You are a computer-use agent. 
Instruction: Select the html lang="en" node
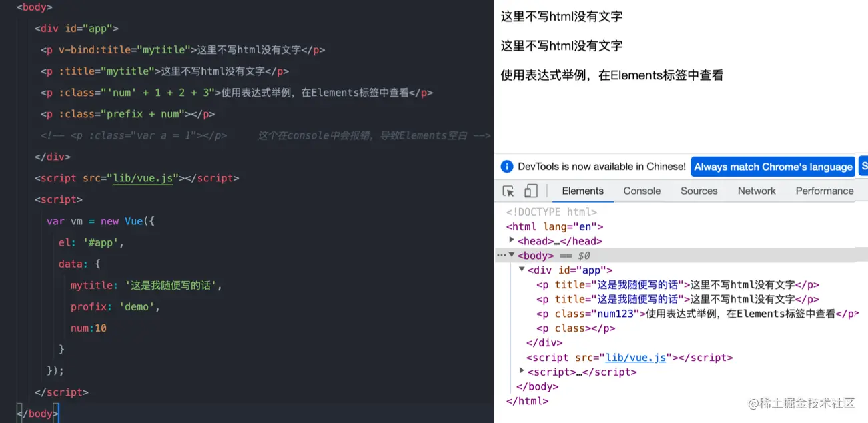(x=555, y=227)
